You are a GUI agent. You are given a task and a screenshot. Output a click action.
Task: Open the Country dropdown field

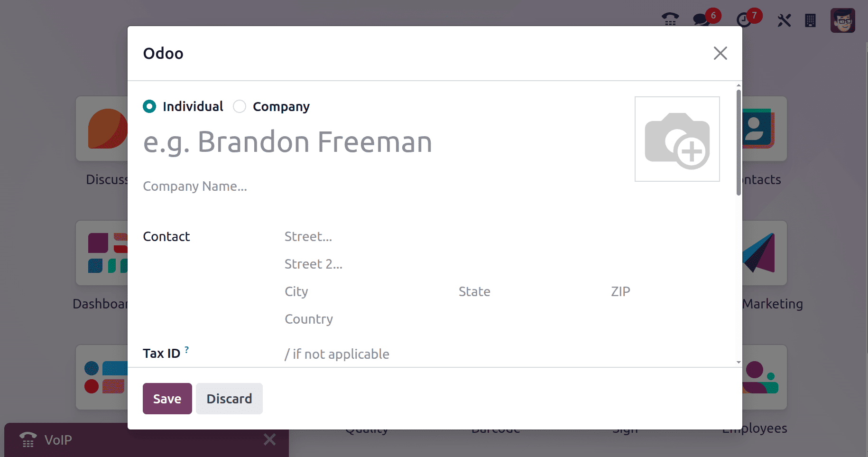pyautogui.click(x=427, y=319)
